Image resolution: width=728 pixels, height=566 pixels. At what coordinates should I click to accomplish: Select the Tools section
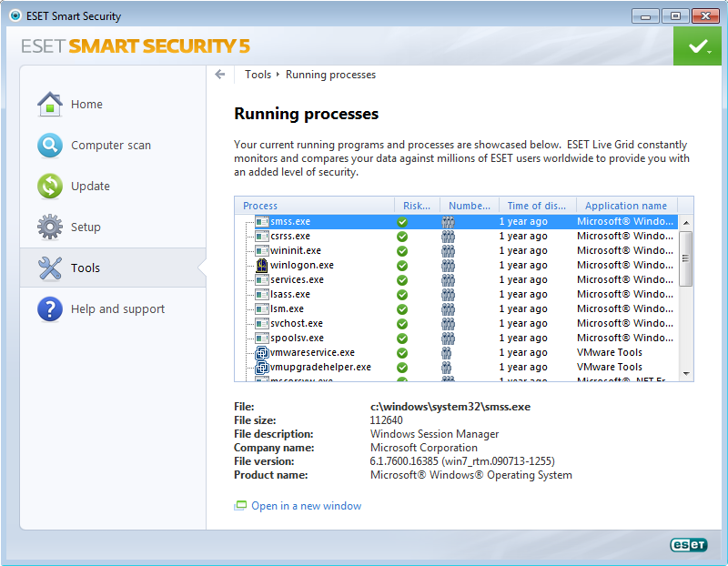point(113,268)
